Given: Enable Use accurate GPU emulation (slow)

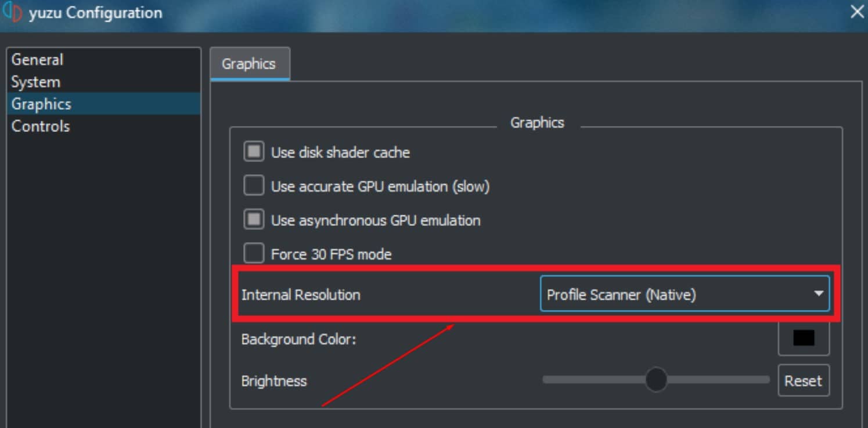Looking at the screenshot, I should click(254, 186).
